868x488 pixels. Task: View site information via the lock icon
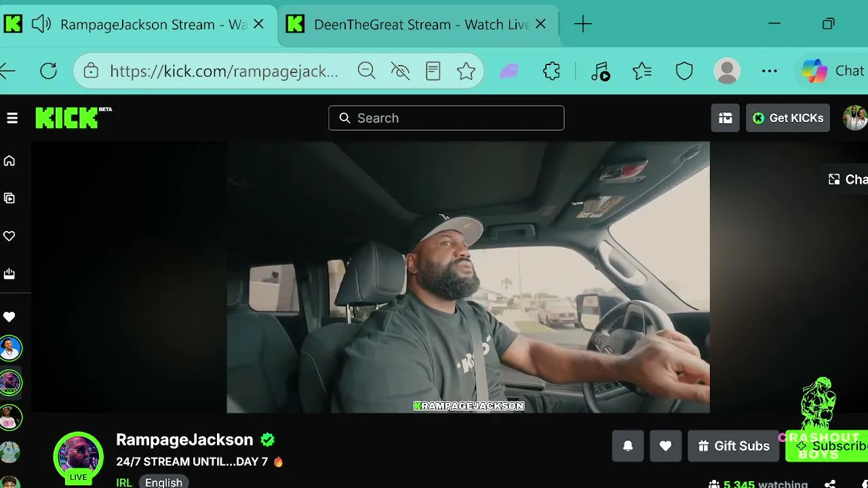coord(91,71)
